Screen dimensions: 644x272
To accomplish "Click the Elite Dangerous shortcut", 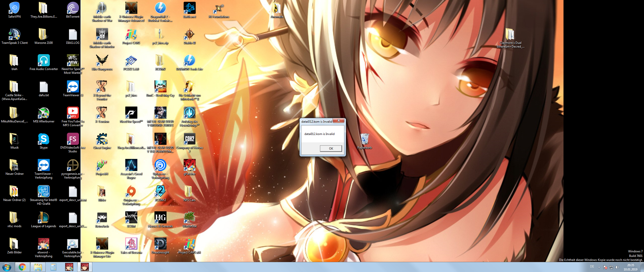I will (x=102, y=62).
